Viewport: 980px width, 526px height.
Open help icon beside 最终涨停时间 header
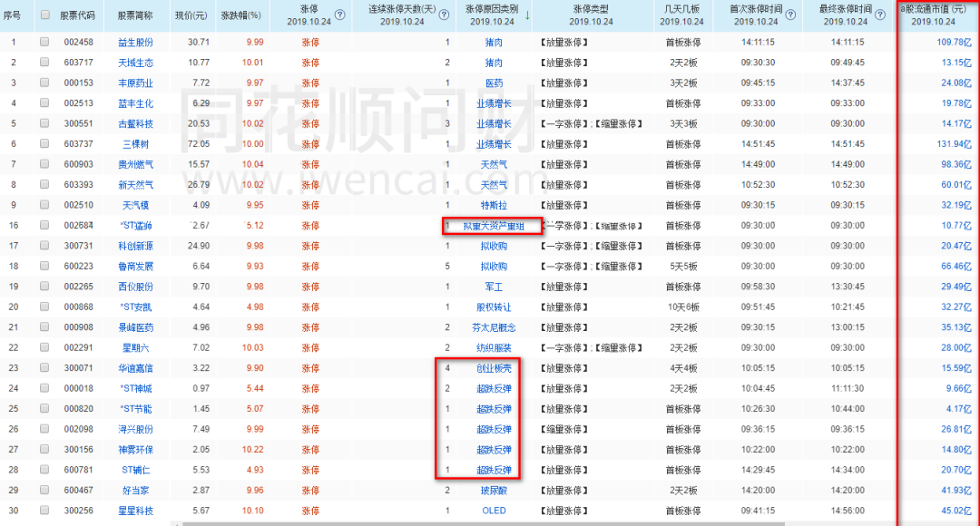[x=880, y=15]
